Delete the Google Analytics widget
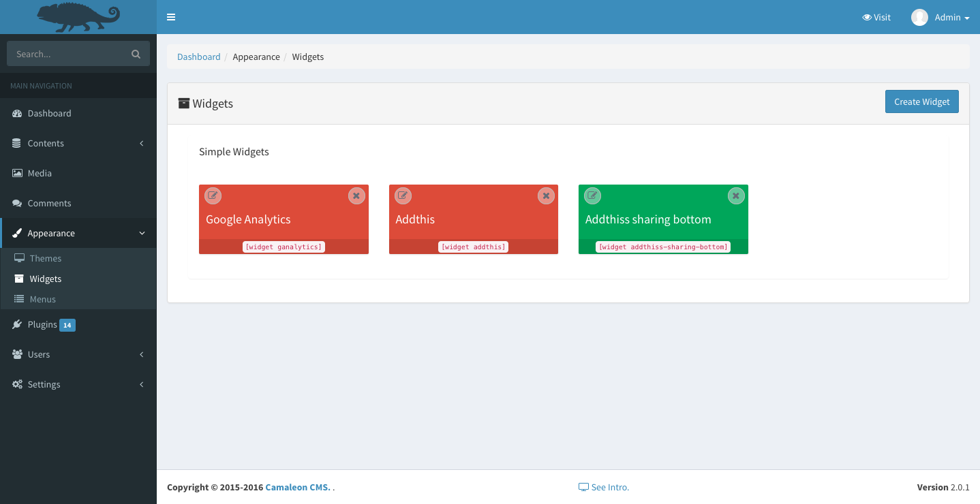Viewport: 980px width, 504px height. pyautogui.click(x=356, y=195)
